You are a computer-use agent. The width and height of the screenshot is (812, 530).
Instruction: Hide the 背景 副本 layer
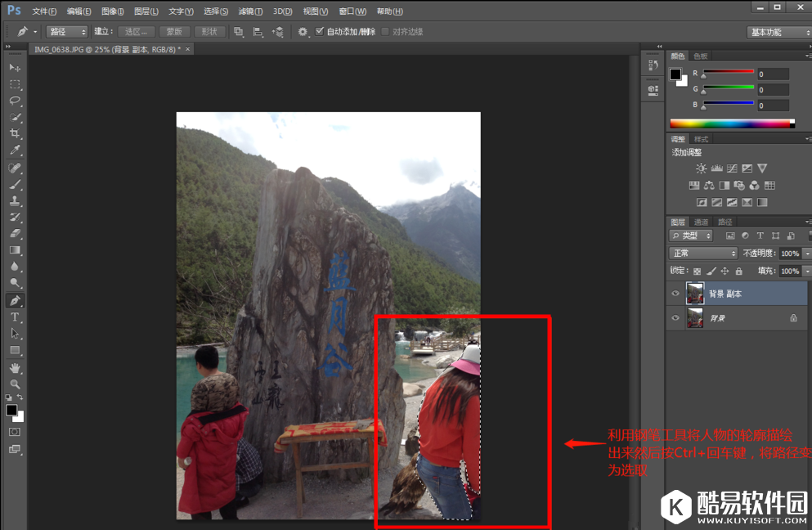(x=675, y=294)
